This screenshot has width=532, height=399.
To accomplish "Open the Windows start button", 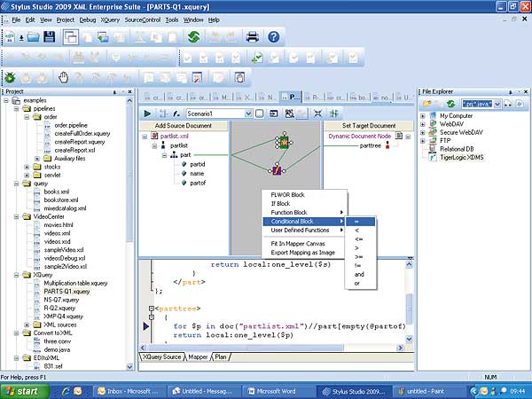I will click(x=25, y=391).
